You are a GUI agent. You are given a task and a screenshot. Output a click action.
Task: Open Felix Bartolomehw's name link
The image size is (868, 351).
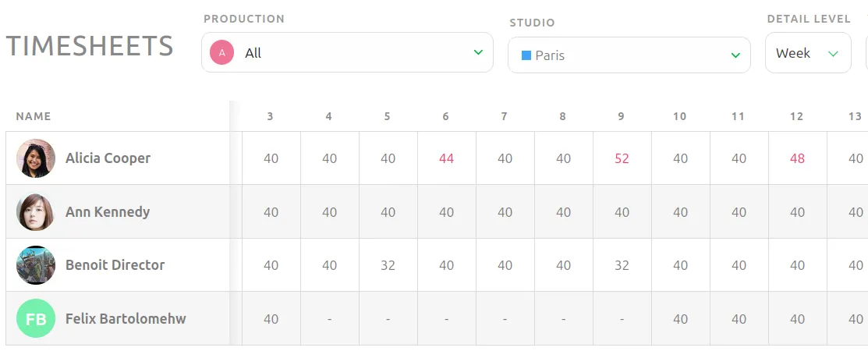(x=126, y=319)
